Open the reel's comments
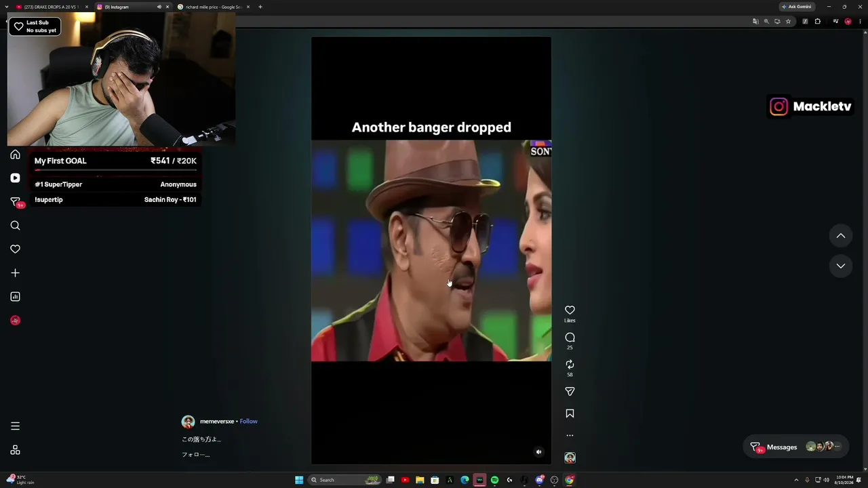 [570, 338]
